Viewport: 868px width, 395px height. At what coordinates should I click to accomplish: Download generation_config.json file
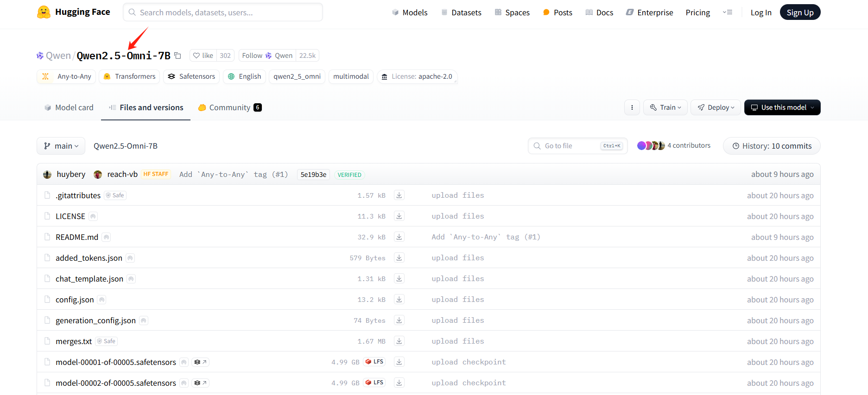[399, 320]
